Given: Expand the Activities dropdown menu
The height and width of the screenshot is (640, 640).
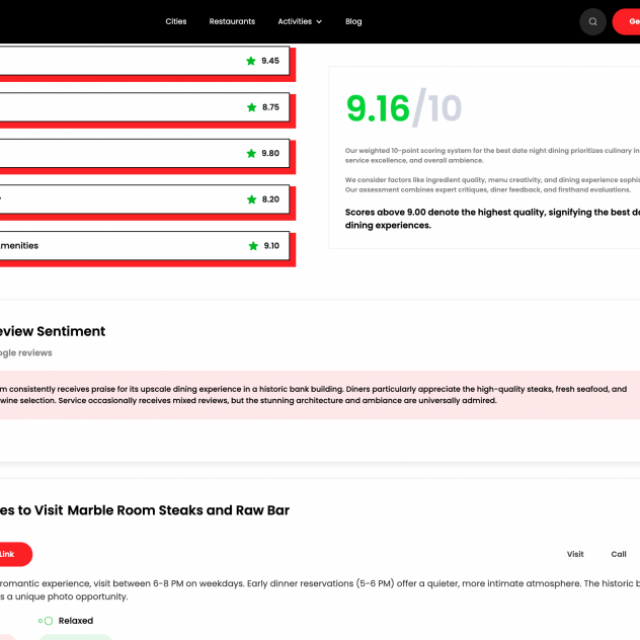Looking at the screenshot, I should pyautogui.click(x=300, y=22).
